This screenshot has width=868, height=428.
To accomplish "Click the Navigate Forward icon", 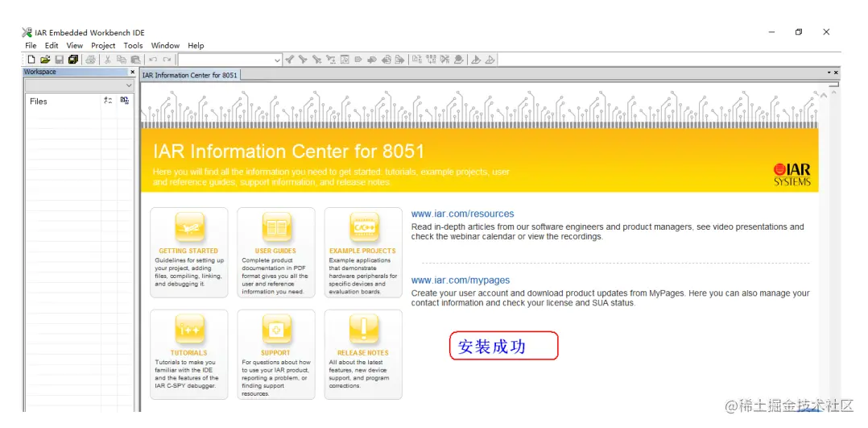I will click(x=399, y=60).
